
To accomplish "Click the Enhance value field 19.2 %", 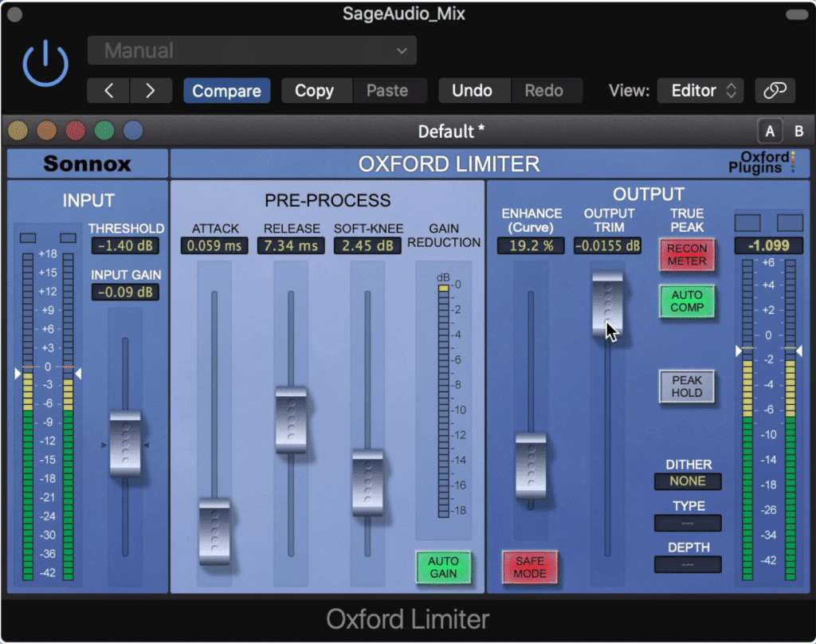I will click(531, 245).
